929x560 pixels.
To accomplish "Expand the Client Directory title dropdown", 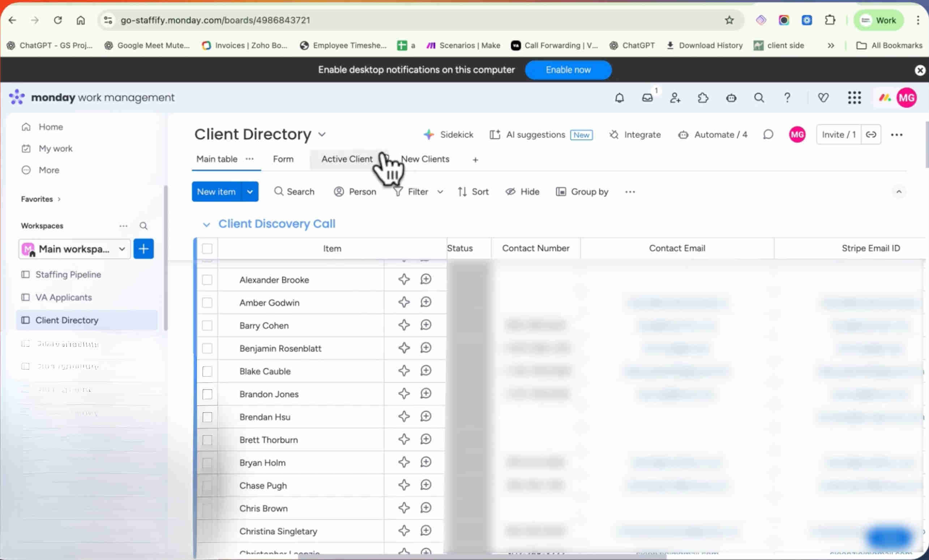I will 322,134.
